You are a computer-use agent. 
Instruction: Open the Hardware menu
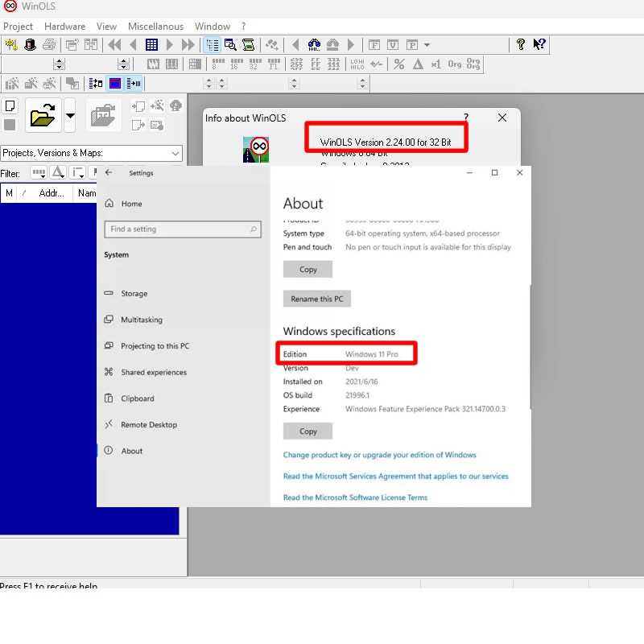tap(65, 27)
